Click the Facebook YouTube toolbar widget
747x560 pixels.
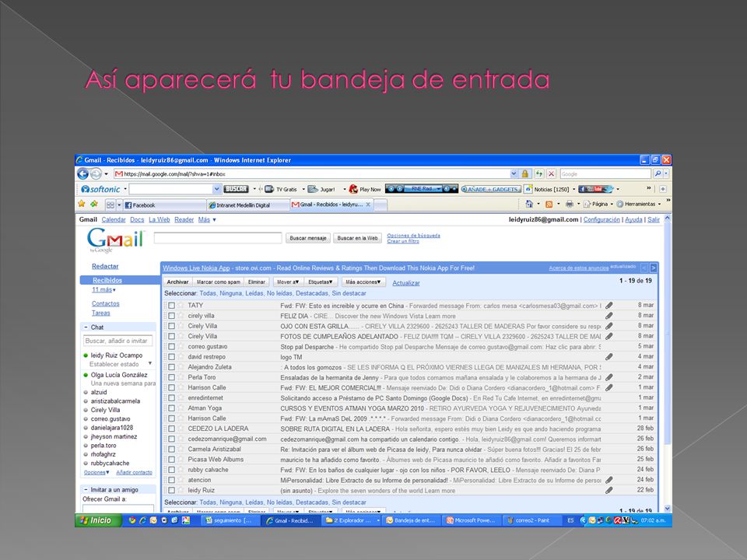tap(595, 189)
